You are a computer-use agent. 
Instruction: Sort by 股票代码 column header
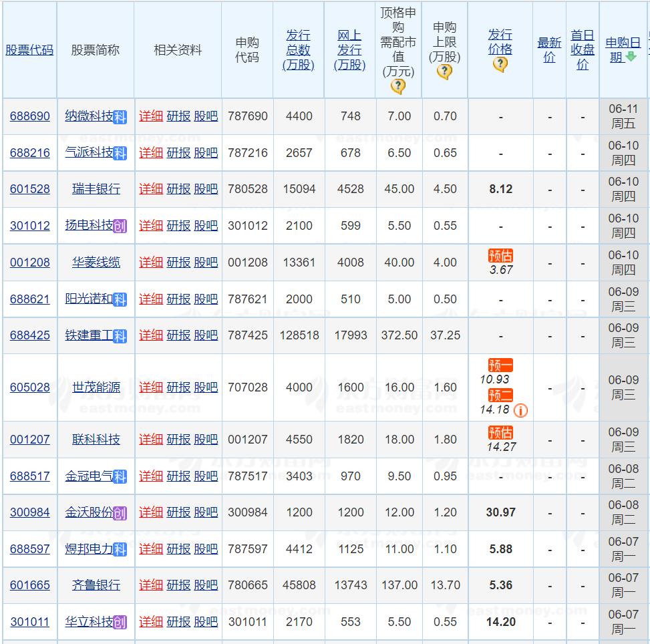coord(29,50)
